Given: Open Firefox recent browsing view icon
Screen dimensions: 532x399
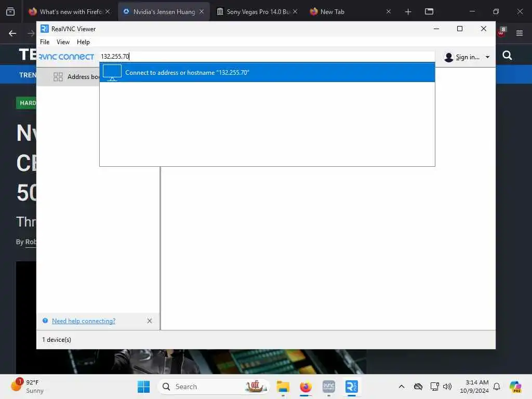Looking at the screenshot, I should (10, 11).
